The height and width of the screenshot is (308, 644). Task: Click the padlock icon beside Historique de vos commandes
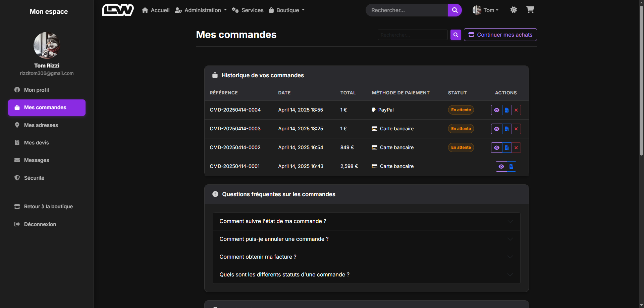pyautogui.click(x=215, y=75)
